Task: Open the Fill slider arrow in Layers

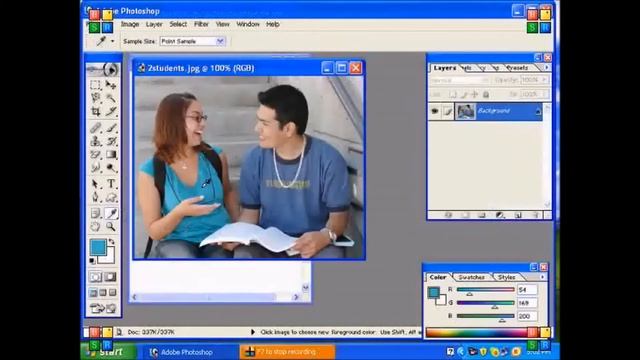Action: click(x=544, y=94)
